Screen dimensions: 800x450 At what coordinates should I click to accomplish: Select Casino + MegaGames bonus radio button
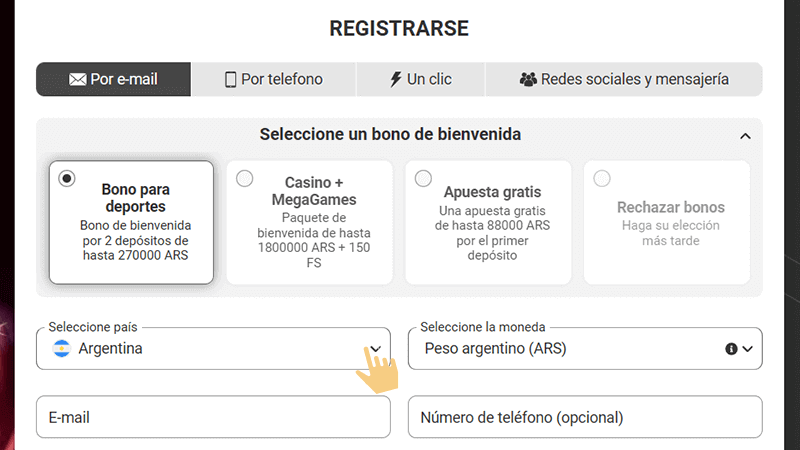(x=245, y=179)
